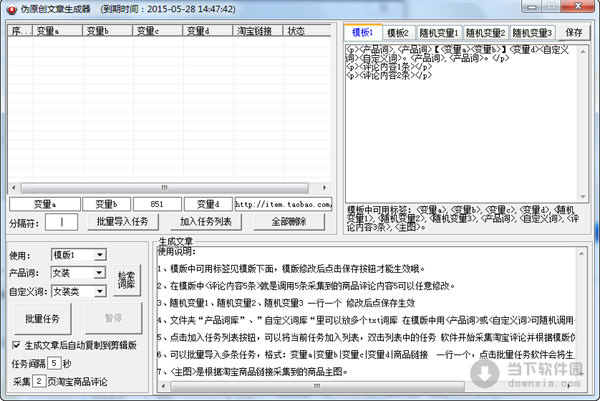Click the red app icon in title bar
The image size is (600, 401).
[x=11, y=9]
